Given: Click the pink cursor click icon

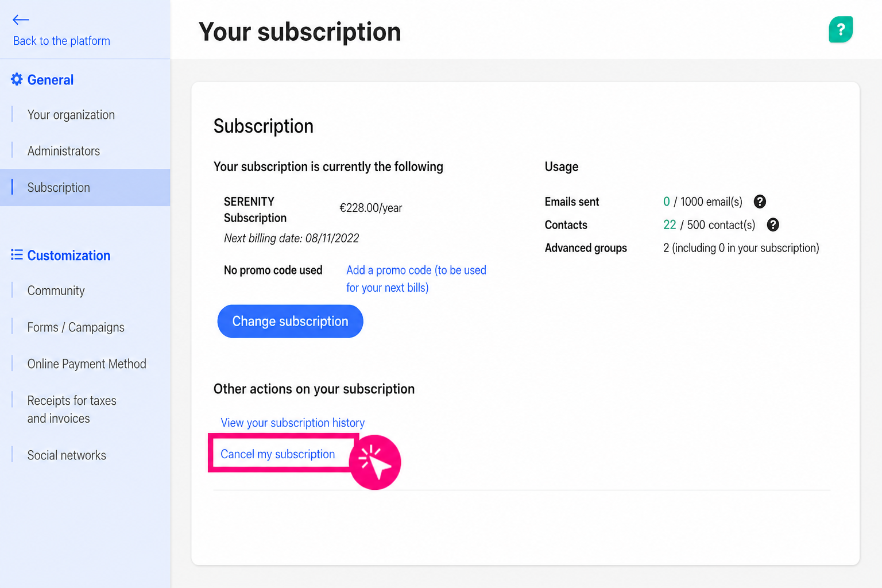Looking at the screenshot, I should point(375,462).
